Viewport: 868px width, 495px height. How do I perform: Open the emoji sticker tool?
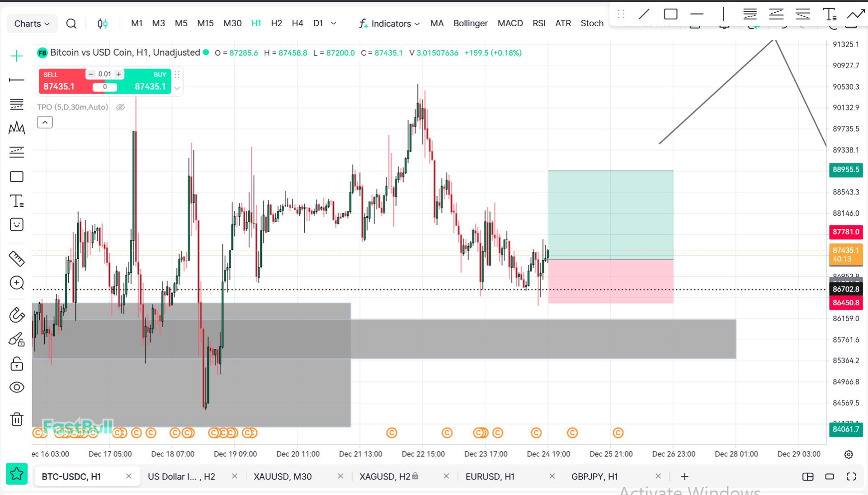(x=17, y=225)
